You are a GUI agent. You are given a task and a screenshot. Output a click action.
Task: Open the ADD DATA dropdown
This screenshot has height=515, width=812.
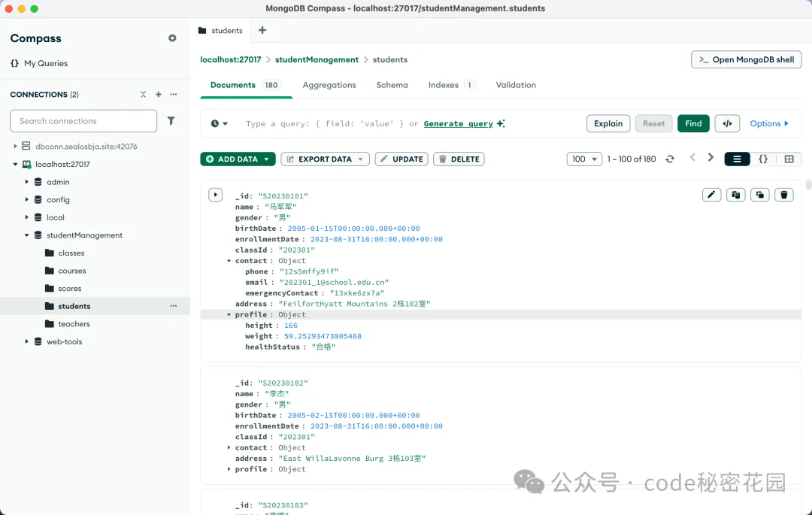click(x=238, y=159)
